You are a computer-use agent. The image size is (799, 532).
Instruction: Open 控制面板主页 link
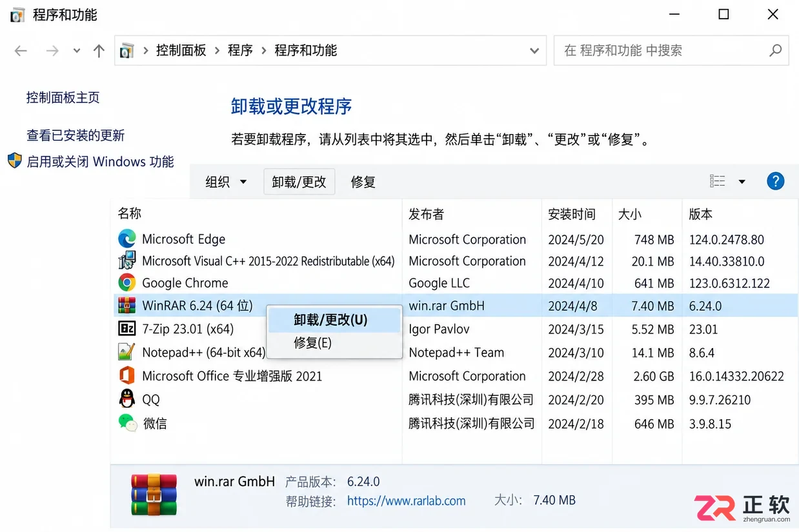(63, 97)
